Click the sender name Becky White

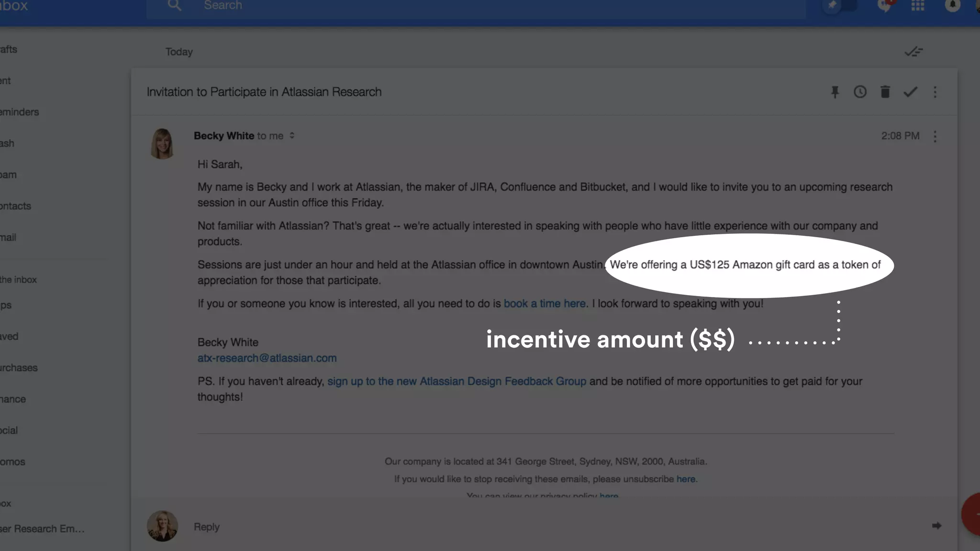click(224, 136)
